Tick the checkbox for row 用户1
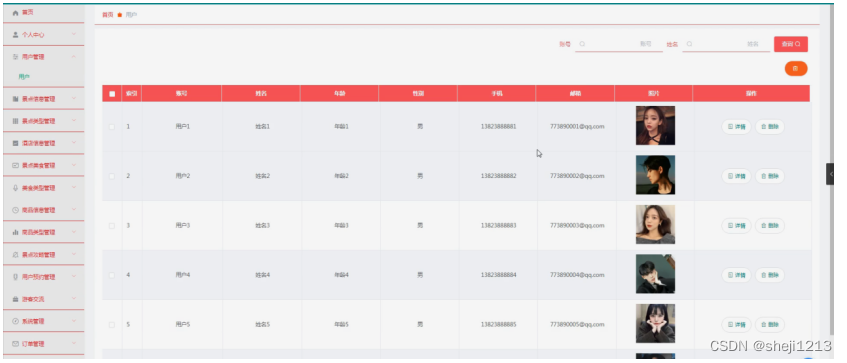This screenshot has width=847, height=363. tap(112, 126)
